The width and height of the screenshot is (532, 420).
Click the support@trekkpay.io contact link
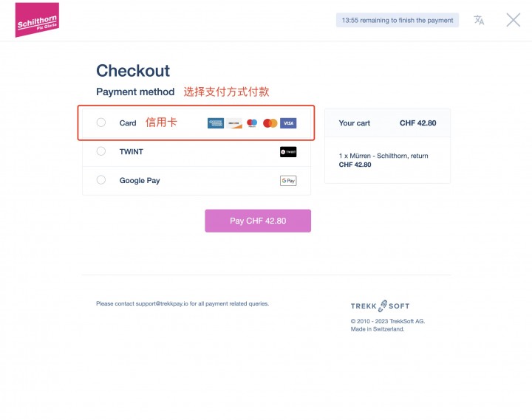(x=162, y=303)
